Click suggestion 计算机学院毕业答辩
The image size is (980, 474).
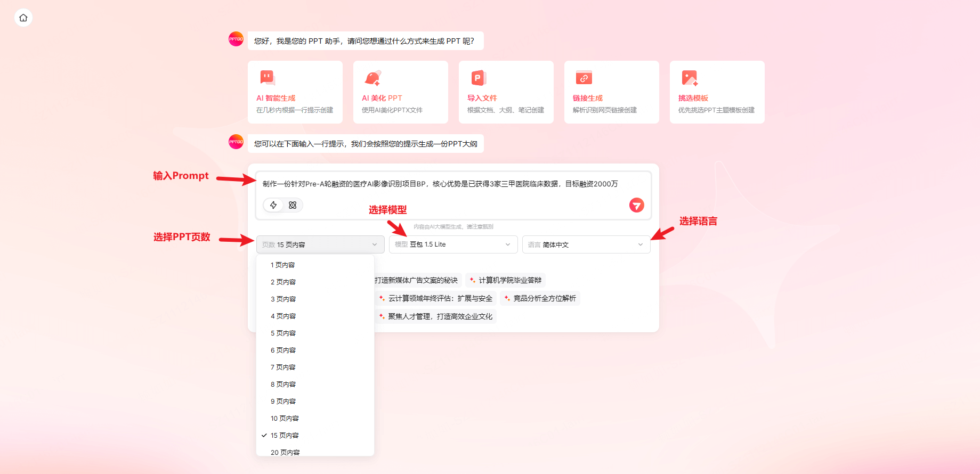pos(505,280)
